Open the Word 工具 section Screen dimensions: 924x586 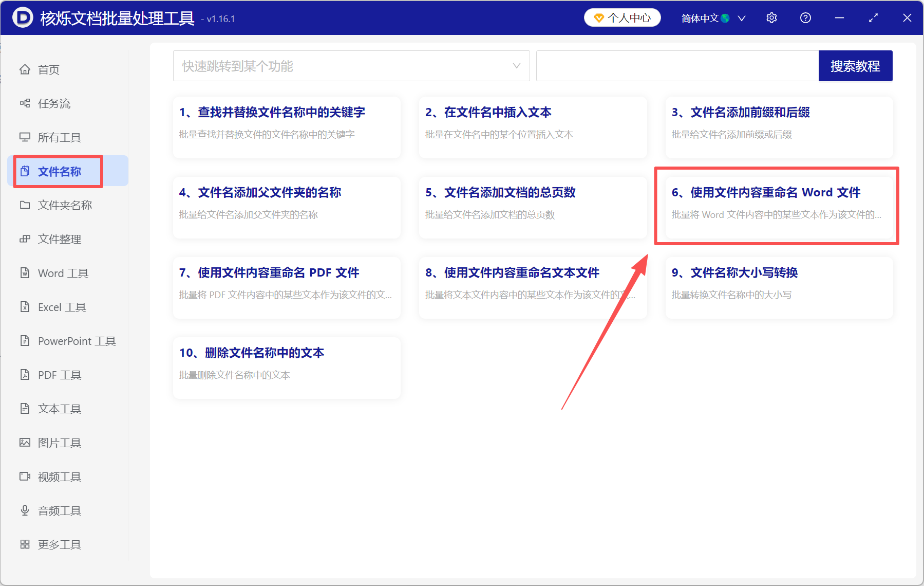[x=62, y=273]
